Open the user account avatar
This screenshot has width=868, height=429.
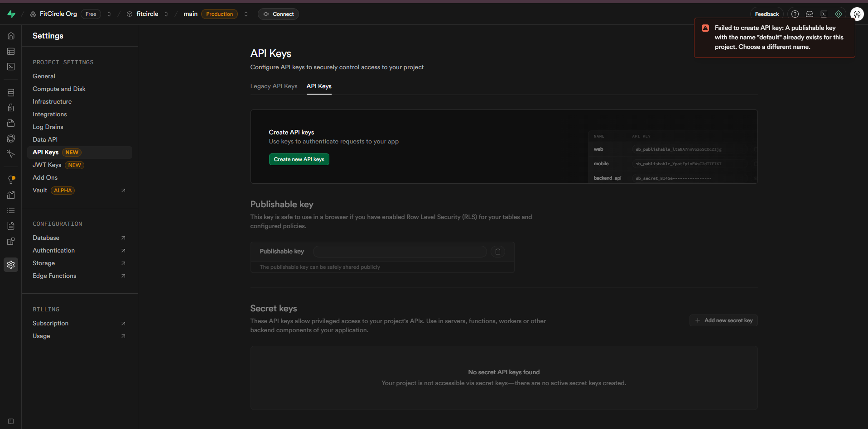(x=857, y=14)
